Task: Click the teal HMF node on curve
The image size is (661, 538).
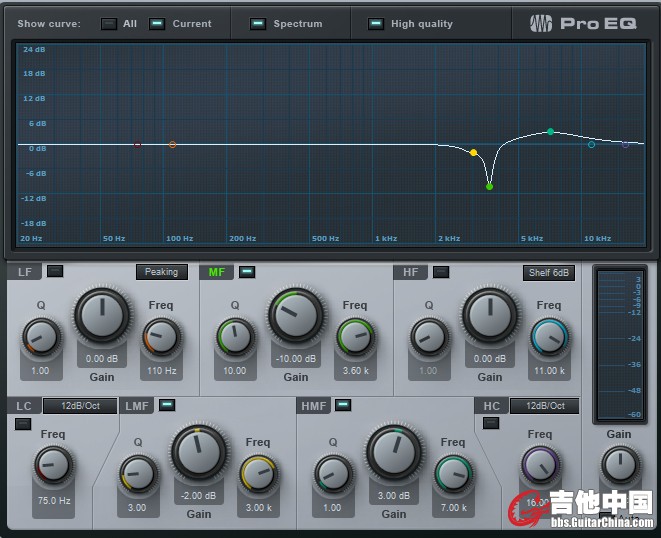Action: point(550,132)
